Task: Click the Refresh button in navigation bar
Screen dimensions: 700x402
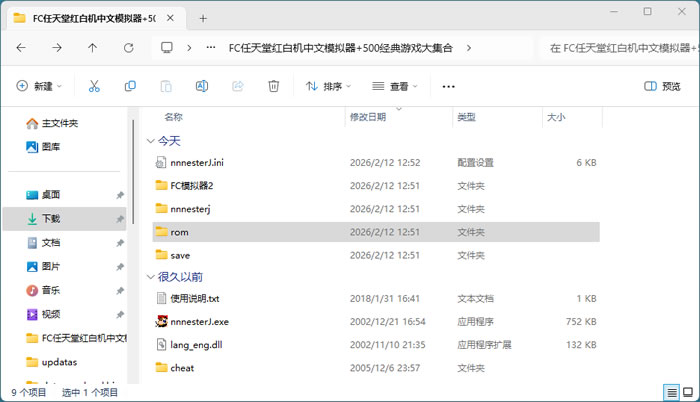Action: click(128, 47)
